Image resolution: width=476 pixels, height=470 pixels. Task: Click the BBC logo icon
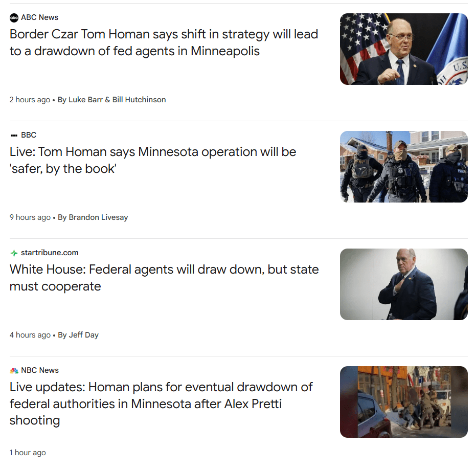[x=14, y=136]
